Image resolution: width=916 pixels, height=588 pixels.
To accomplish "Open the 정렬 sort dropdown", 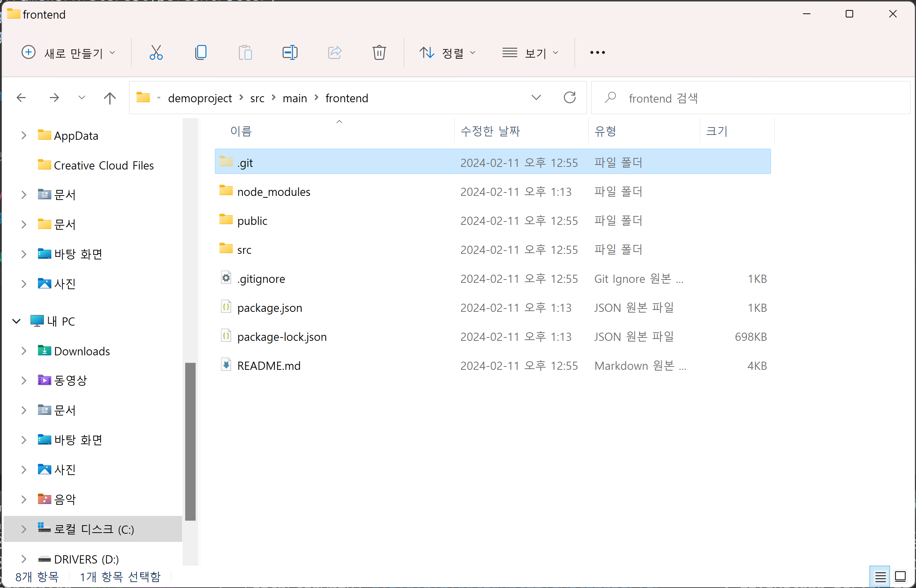I will coord(447,53).
